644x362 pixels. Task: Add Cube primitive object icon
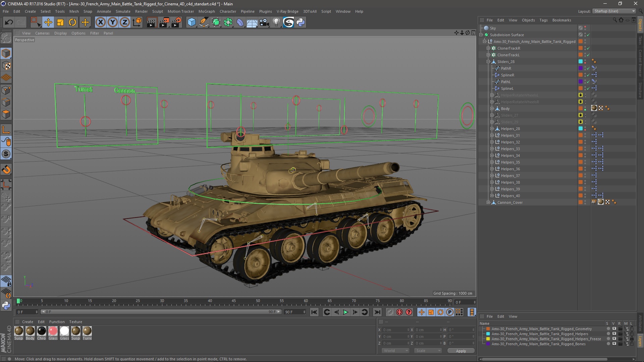(x=192, y=22)
